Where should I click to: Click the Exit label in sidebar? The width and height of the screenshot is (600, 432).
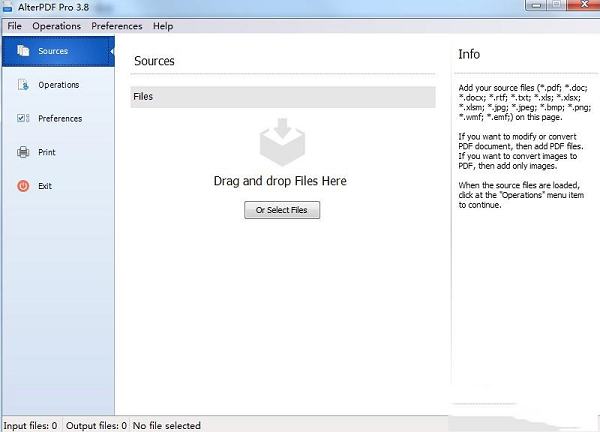pos(45,186)
